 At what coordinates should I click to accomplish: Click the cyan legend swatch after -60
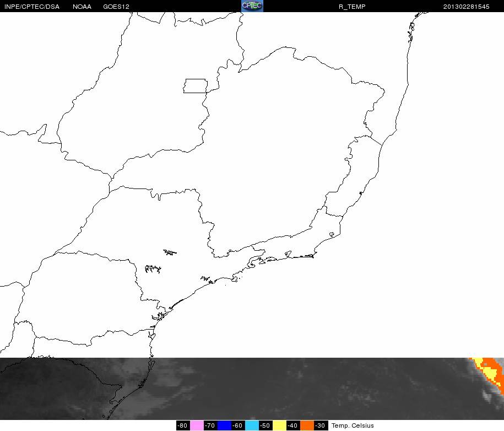click(252, 425)
